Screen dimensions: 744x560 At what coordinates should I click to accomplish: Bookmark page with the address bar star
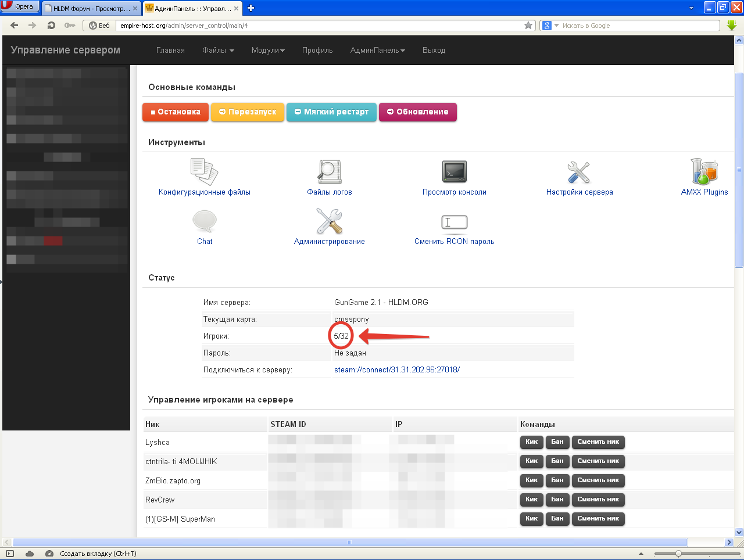(528, 26)
